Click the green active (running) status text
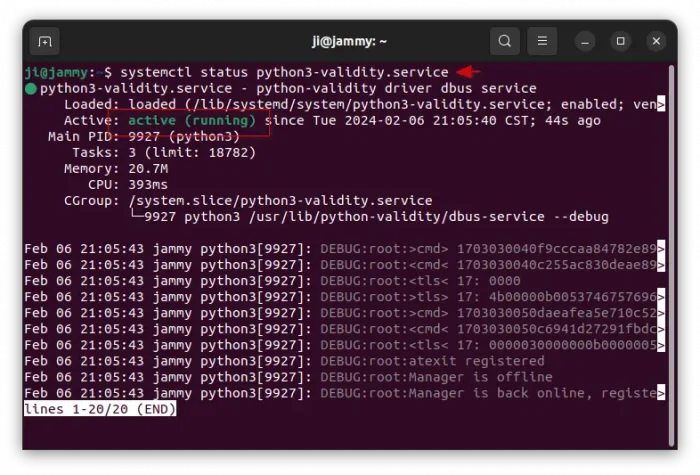This screenshot has height=475, width=700. coord(192,120)
